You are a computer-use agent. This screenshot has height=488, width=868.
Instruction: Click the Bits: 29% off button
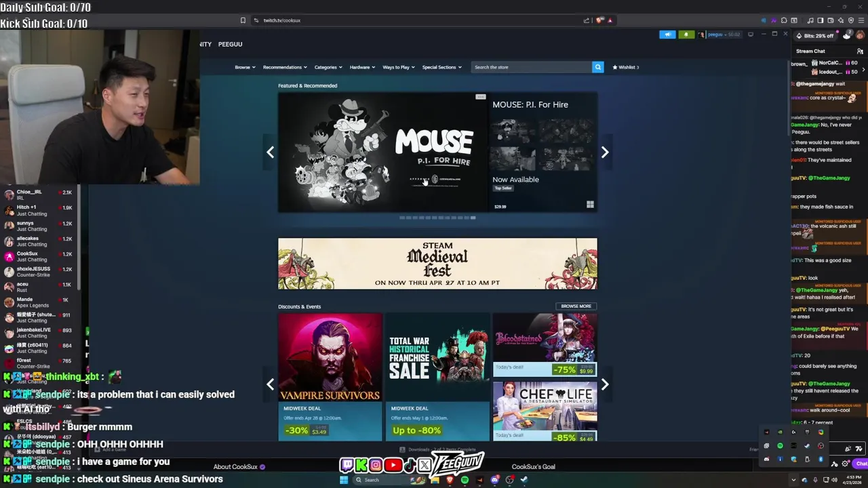click(814, 36)
